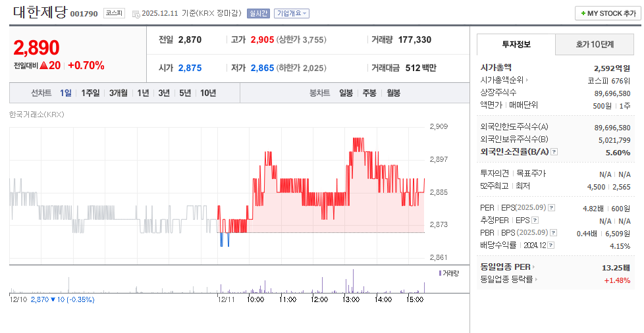Screen dimensions: 644x333
Task: Select the 10년 line chart period
Action: click(208, 93)
